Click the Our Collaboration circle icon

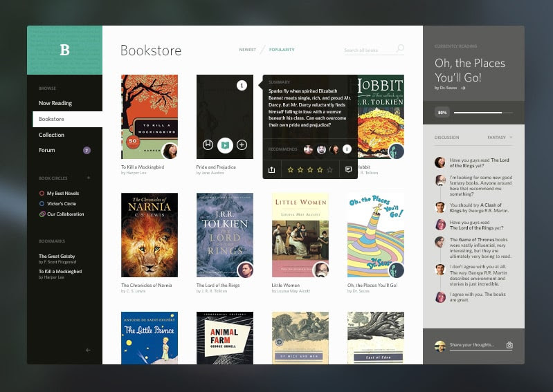click(x=42, y=214)
